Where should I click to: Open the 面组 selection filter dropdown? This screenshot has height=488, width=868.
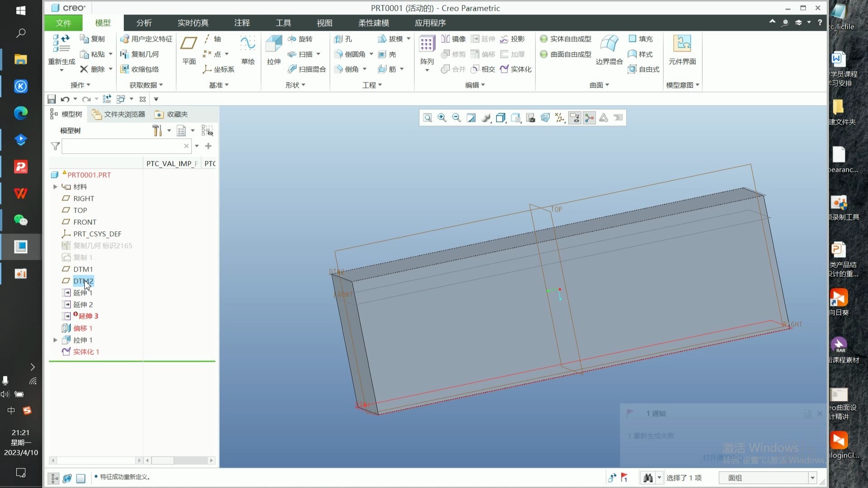pyautogui.click(x=812, y=478)
